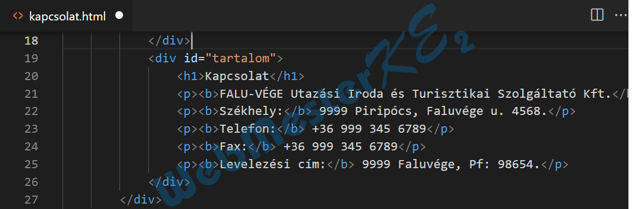644x209 pixels.
Task: Click the phone number +36 999 345 6789 on line 23
Action: [x=369, y=129]
